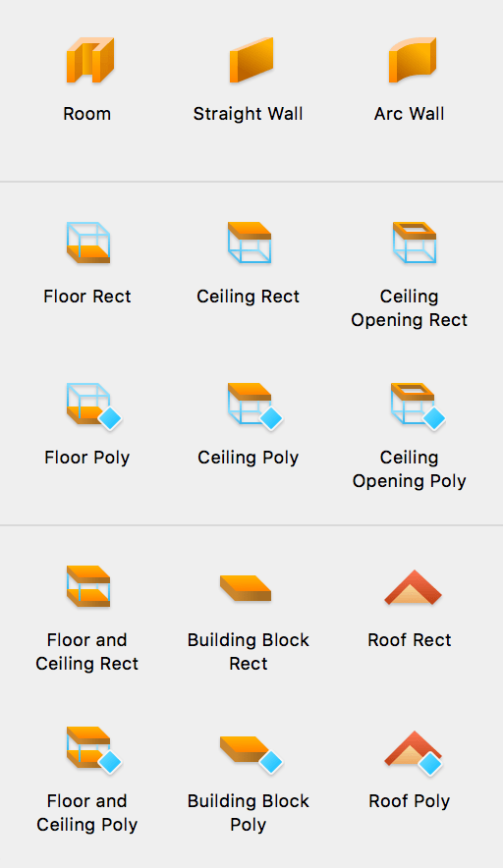Choose Ceiling Opening Rect tool
The image size is (503, 868).
coord(415,243)
